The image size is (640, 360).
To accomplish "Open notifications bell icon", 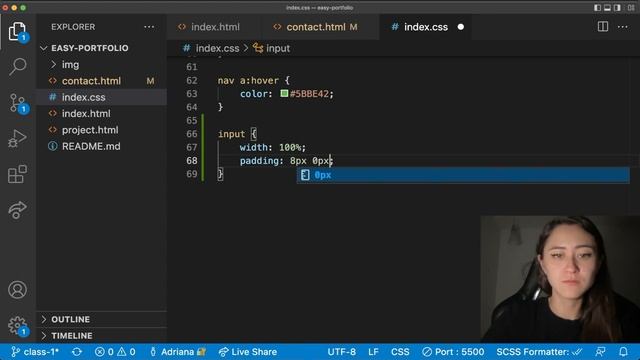I will 623,352.
